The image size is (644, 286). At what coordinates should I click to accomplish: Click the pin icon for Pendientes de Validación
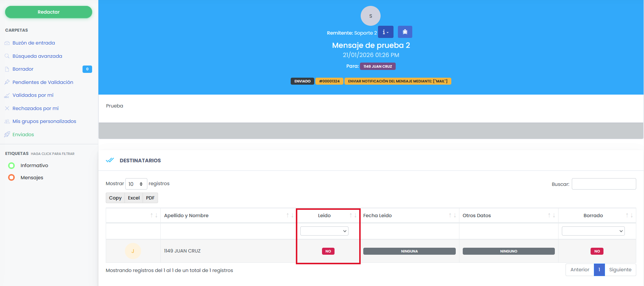click(7, 82)
